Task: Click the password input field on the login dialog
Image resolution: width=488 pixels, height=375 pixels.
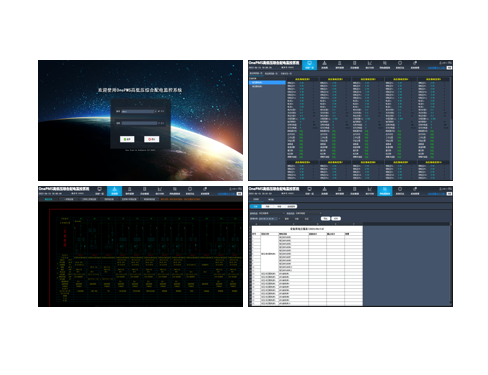Action: 139,123
